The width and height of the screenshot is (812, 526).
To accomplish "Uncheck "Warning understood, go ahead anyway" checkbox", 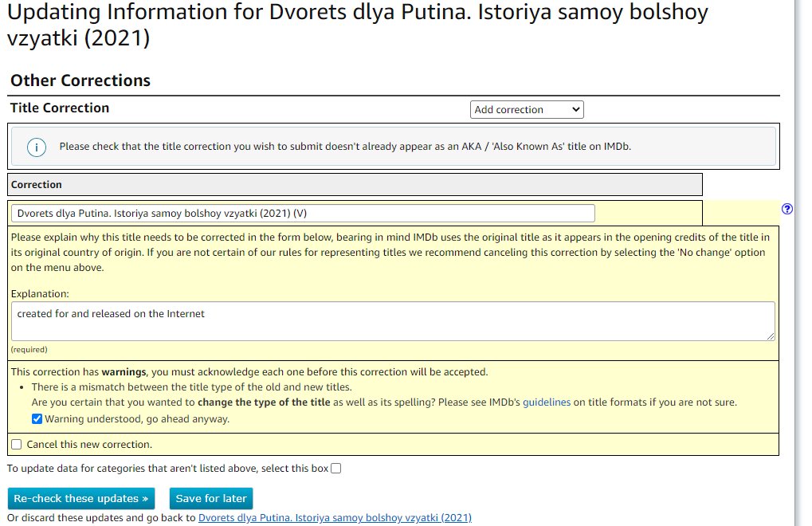I will pyautogui.click(x=37, y=418).
